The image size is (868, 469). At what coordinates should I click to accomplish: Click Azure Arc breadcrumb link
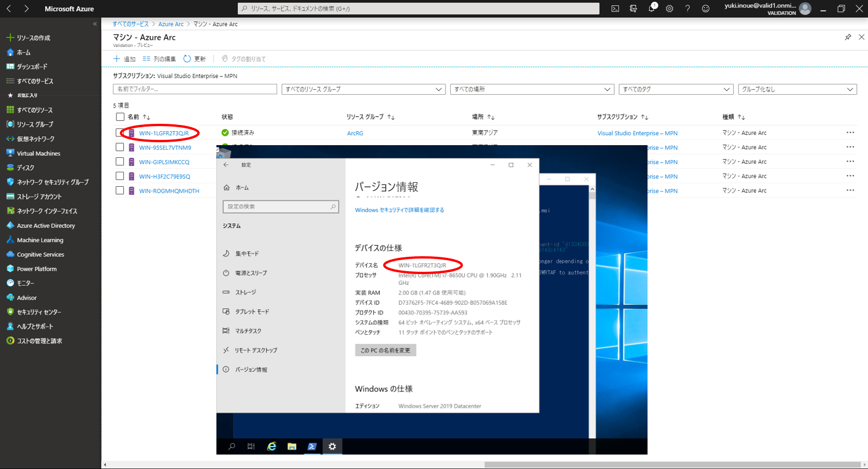(171, 24)
